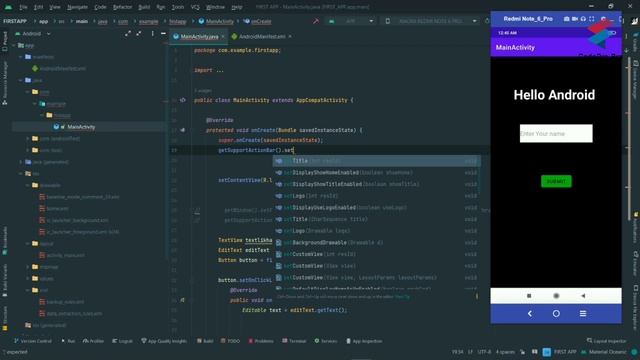This screenshot has height=360, width=640.
Task: Open the device selector dropdown
Action: (x=431, y=21)
